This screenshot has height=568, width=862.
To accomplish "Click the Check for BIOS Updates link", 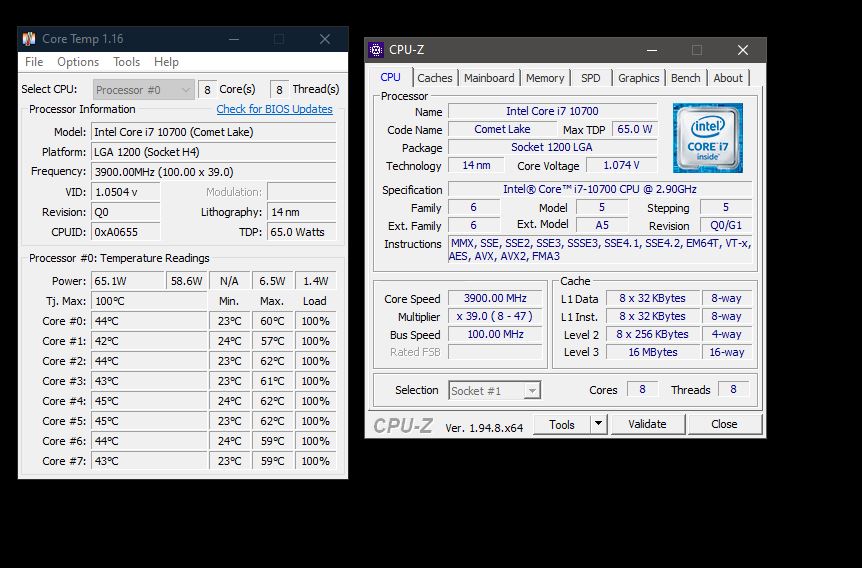I will tap(274, 109).
